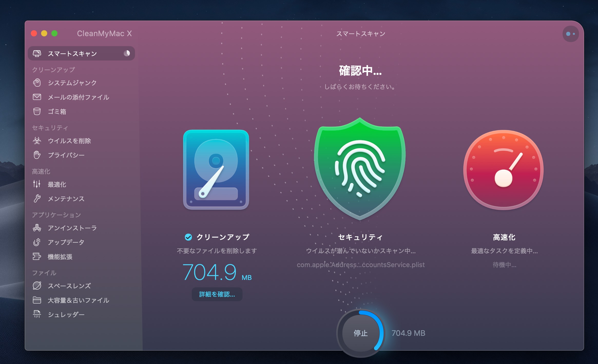Click the green fingerprint shield icon
This screenshot has height=364, width=598.
click(360, 169)
